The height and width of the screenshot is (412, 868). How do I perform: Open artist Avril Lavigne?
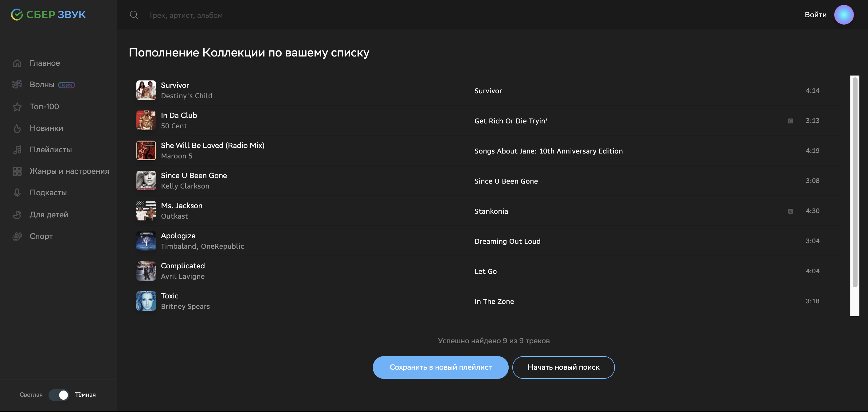(183, 276)
